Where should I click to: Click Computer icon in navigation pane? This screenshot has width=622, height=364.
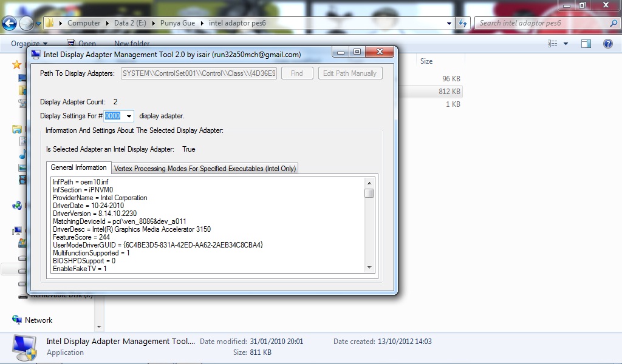pos(17,231)
